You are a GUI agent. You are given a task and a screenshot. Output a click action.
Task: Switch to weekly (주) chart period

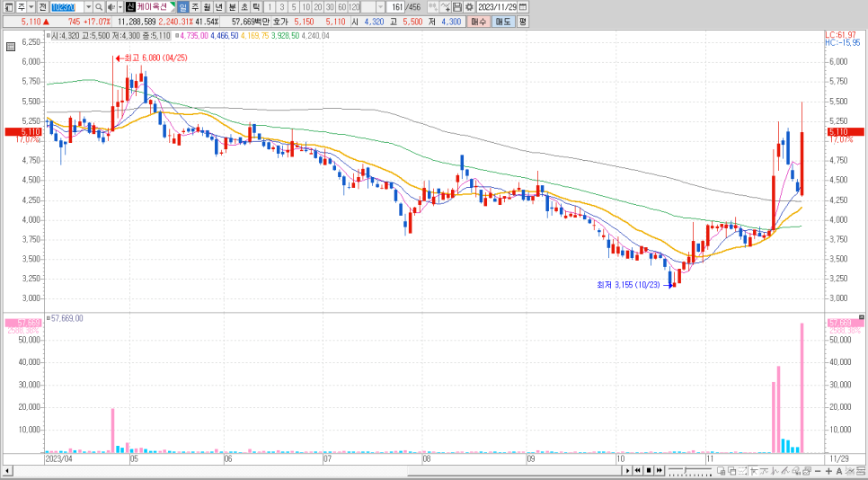tap(194, 7)
